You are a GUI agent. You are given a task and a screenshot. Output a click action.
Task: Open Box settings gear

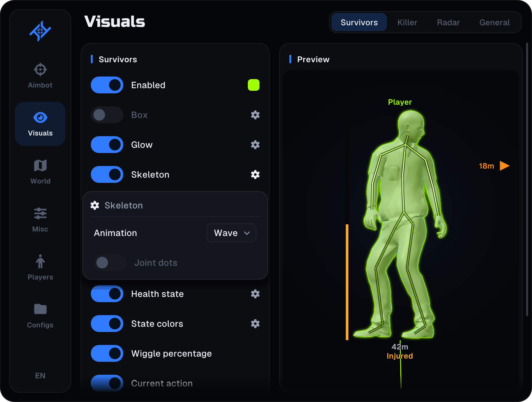click(255, 115)
